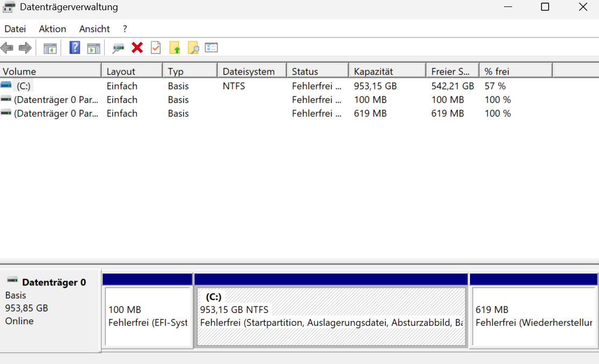This screenshot has height=364, width=599.
Task: Sort by the % frei column header
Action: pyautogui.click(x=516, y=71)
